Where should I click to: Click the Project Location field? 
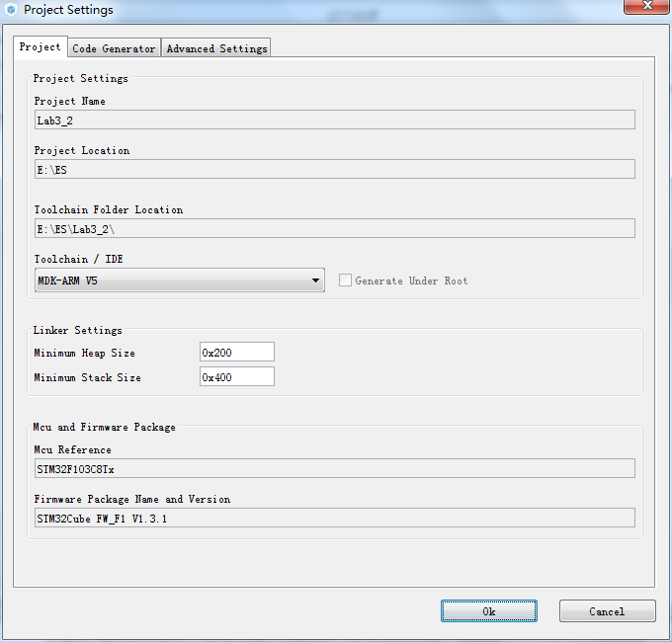(x=334, y=169)
